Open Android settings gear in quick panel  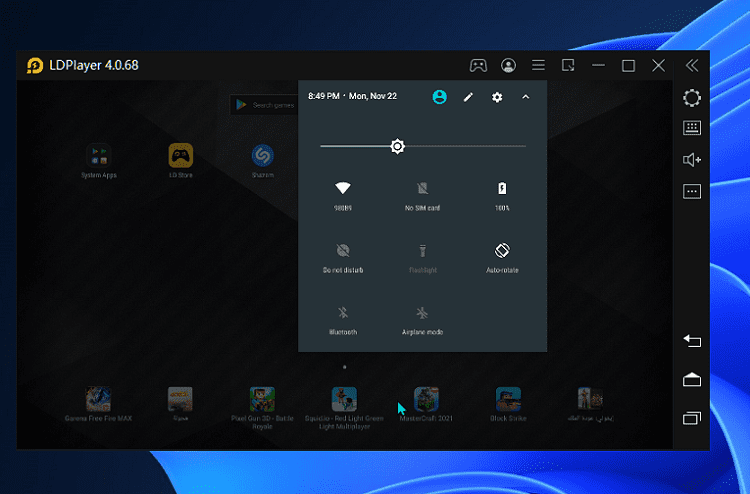(497, 97)
